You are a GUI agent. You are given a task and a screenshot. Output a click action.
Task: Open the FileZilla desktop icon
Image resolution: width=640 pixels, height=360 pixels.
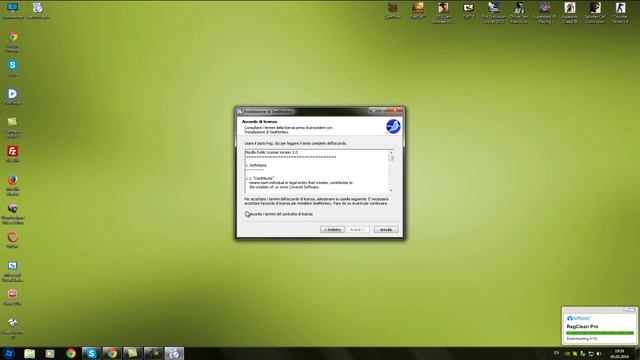pyautogui.click(x=12, y=154)
